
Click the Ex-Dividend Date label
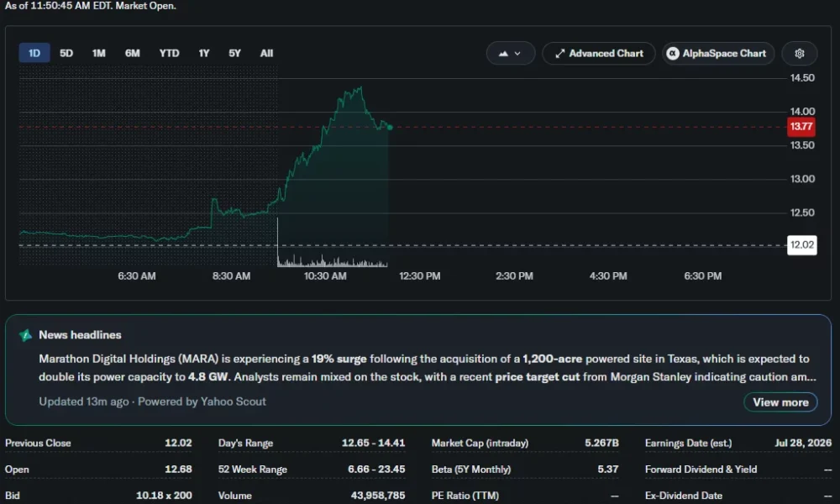pyautogui.click(x=684, y=496)
